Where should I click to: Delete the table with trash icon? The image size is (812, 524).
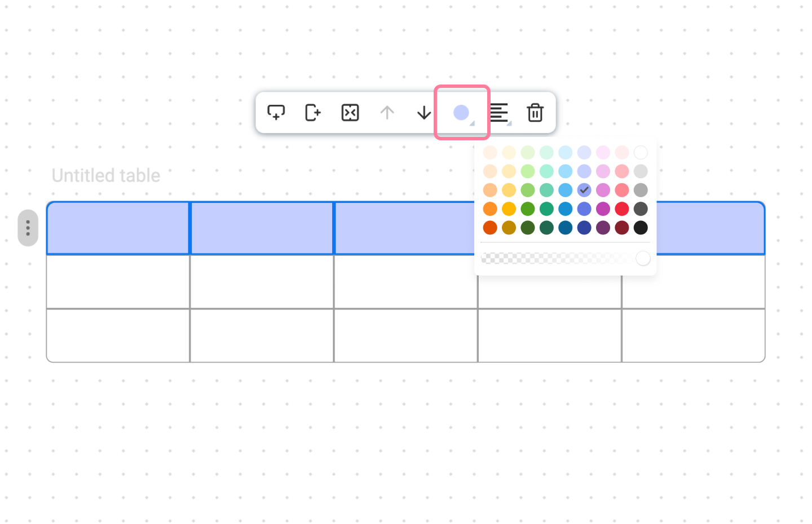point(535,113)
